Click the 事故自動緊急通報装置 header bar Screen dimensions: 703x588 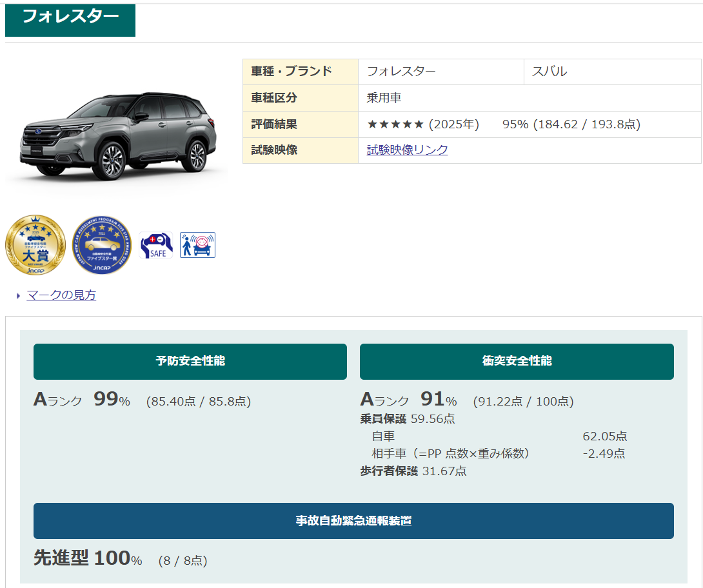pos(353,521)
